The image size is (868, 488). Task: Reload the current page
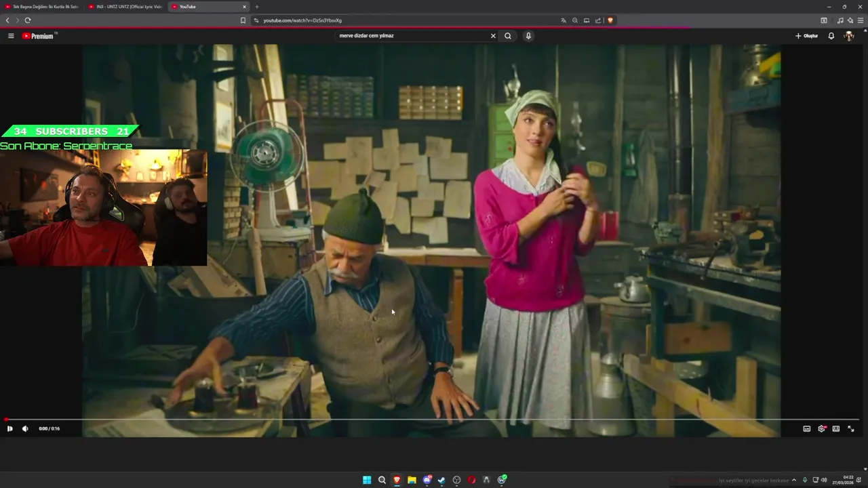click(x=28, y=20)
